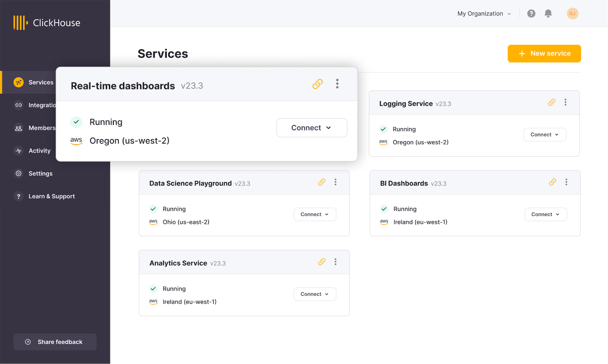Open the My Organization dropdown
This screenshot has width=608, height=364.
pyautogui.click(x=483, y=13)
